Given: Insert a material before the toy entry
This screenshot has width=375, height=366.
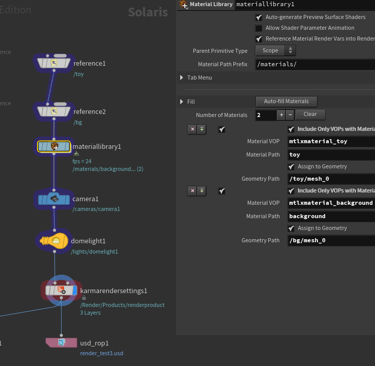Looking at the screenshot, I should [x=201, y=129].
